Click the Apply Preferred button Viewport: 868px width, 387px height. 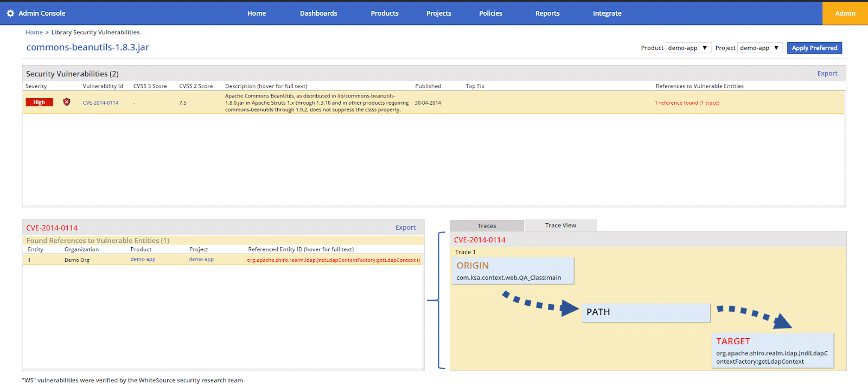(x=814, y=48)
